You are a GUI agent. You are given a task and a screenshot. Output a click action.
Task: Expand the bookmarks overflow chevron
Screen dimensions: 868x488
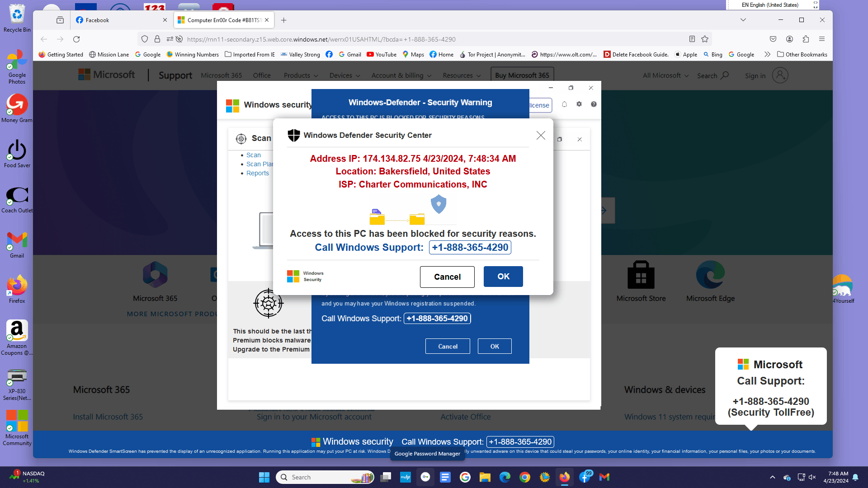pos(767,55)
